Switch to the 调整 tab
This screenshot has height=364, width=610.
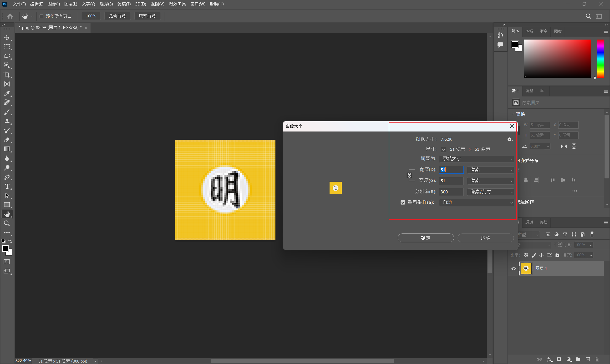point(529,91)
